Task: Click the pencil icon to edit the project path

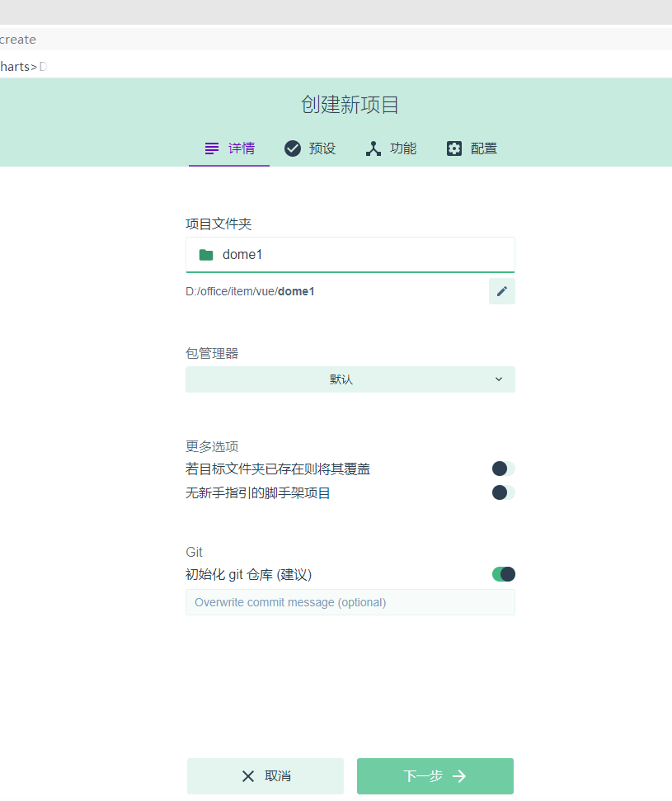Action: [501, 290]
